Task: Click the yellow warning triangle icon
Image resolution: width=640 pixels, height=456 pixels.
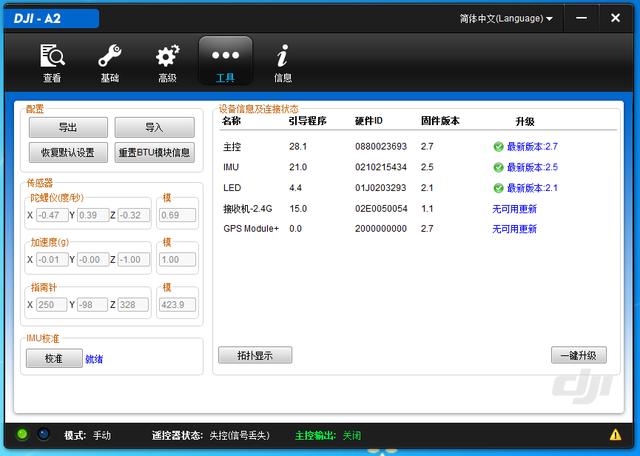Action: pos(615,435)
